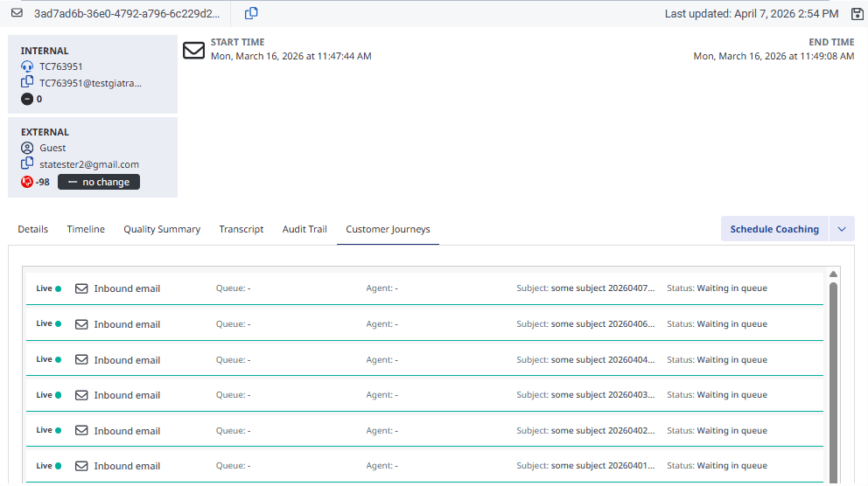Click the Queue field in the 20260403 row
The height and width of the screenshot is (486, 868).
pos(233,395)
